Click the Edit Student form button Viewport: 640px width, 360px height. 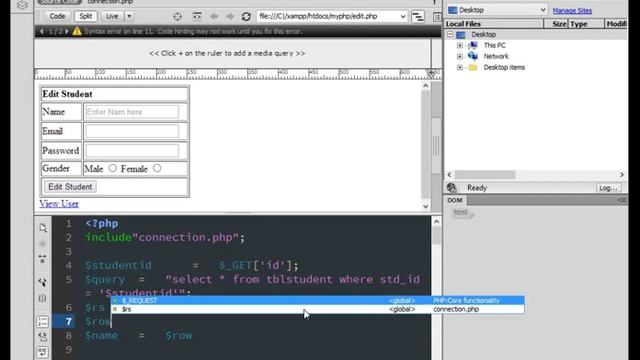(x=70, y=187)
